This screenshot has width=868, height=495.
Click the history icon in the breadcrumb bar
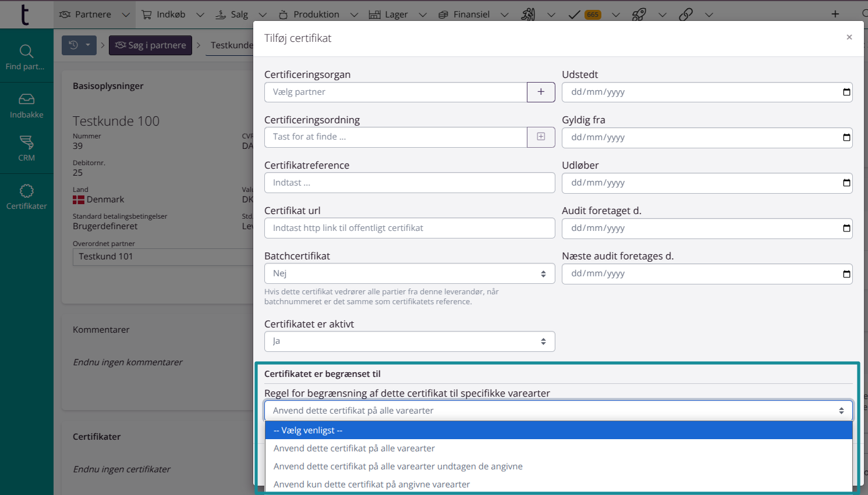[x=75, y=45]
